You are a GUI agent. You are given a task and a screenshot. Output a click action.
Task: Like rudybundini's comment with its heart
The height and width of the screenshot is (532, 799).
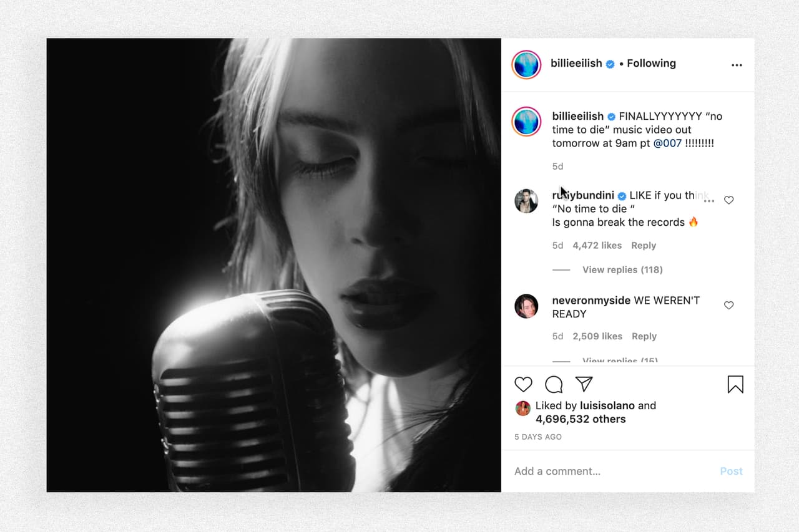click(x=728, y=200)
